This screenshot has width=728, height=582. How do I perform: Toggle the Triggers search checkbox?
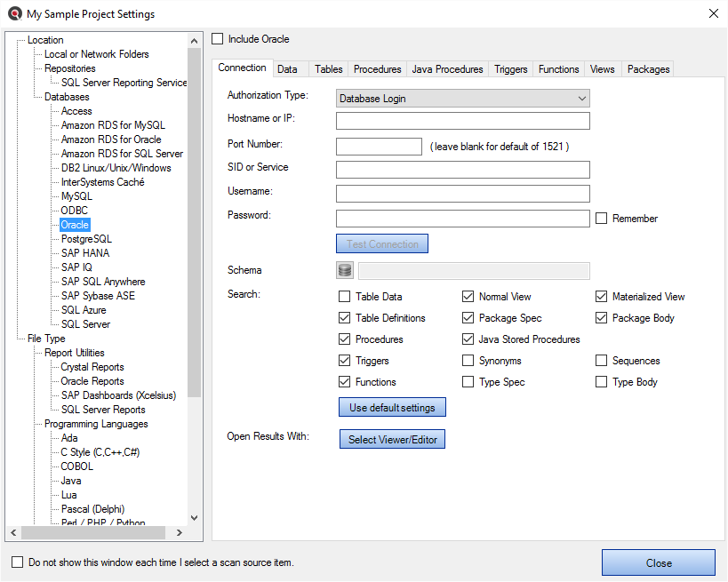coord(345,361)
